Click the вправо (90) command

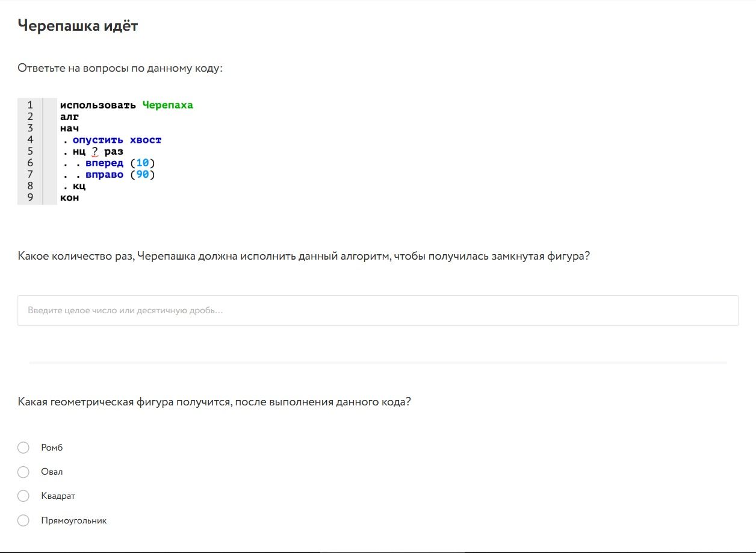(120, 175)
